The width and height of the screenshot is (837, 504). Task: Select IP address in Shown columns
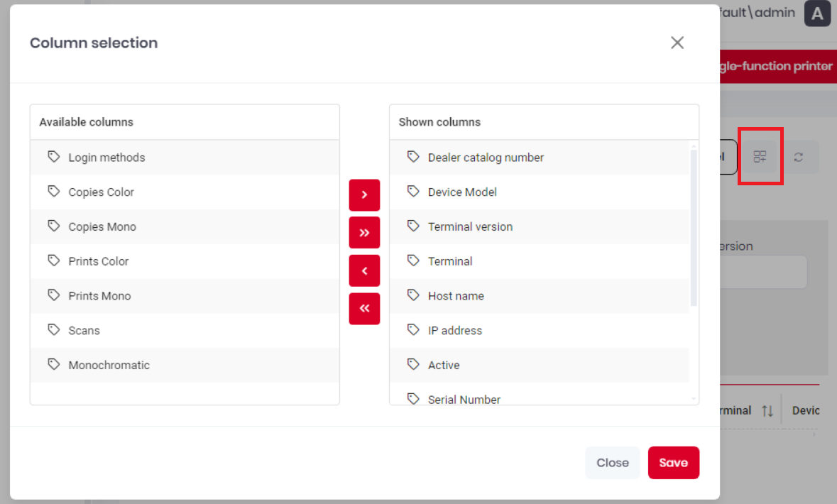coord(539,331)
